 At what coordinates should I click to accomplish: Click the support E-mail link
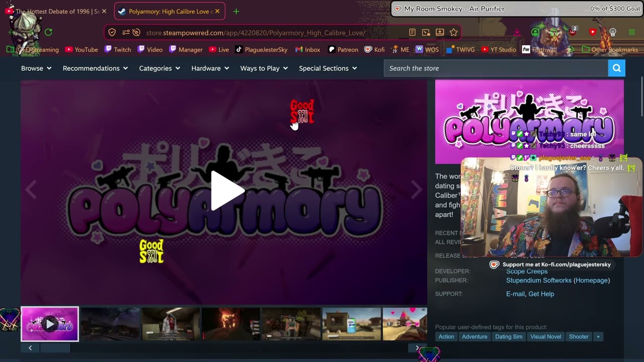515,294
